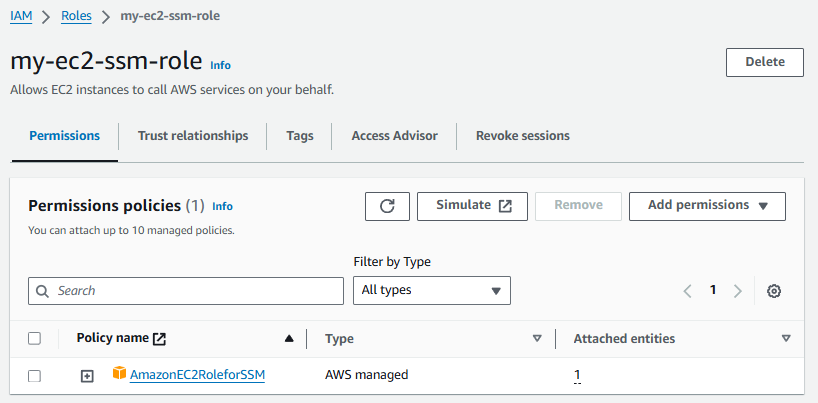Go to next page of policies

coord(738,291)
